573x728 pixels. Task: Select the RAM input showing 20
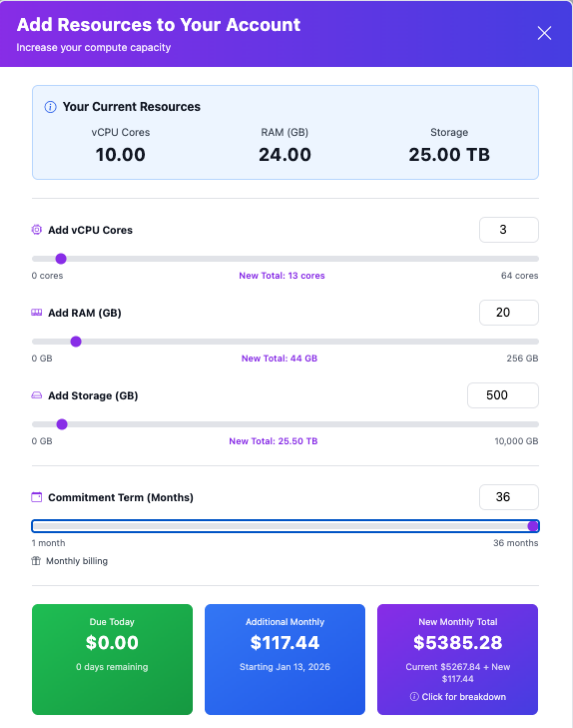point(509,312)
